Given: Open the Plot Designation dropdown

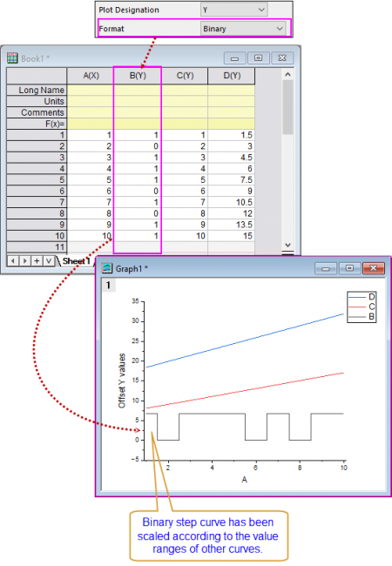Looking at the screenshot, I should click(234, 10).
